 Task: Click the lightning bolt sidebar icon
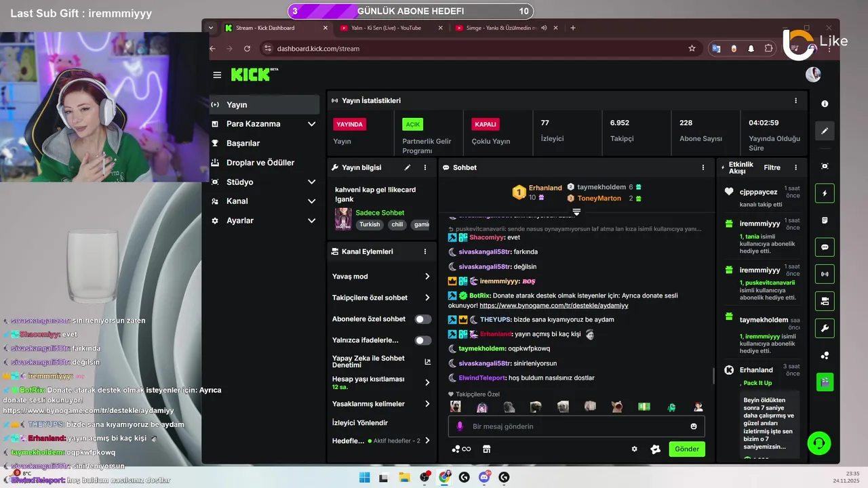tap(825, 193)
